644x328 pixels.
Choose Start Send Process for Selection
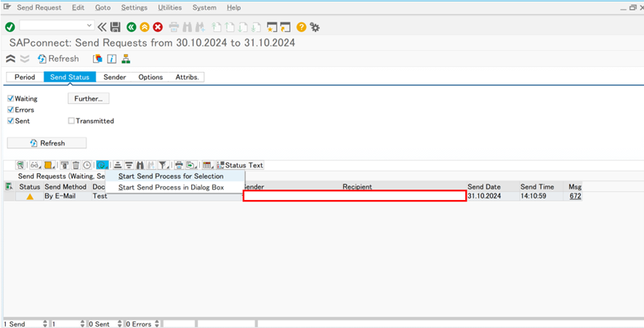coord(175,176)
